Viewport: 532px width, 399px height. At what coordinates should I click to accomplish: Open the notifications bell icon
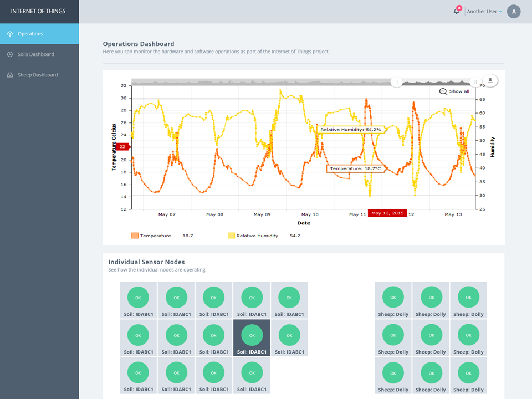(456, 11)
